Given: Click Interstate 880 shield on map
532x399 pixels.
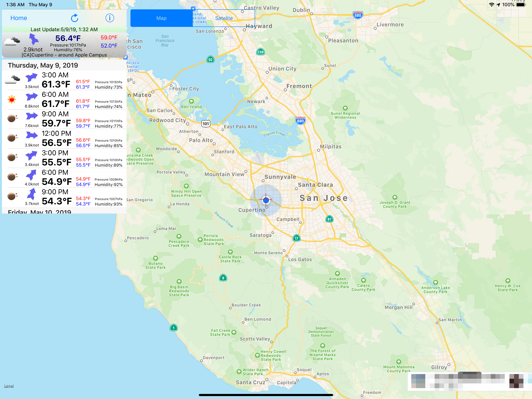Looking at the screenshot, I should click(x=300, y=121).
